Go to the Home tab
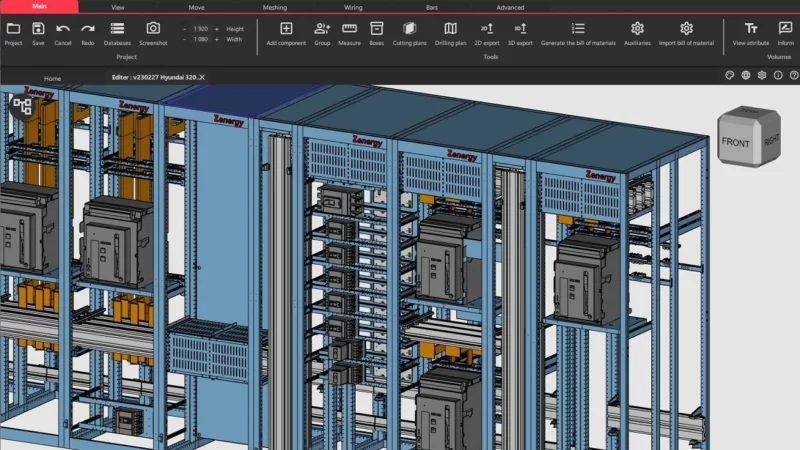 point(52,77)
